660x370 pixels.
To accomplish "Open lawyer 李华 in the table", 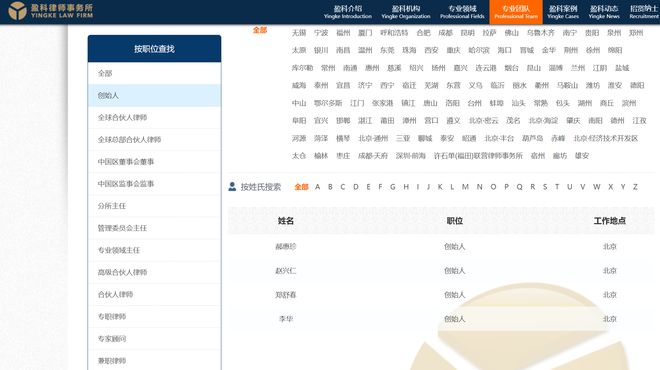I will tap(286, 319).
